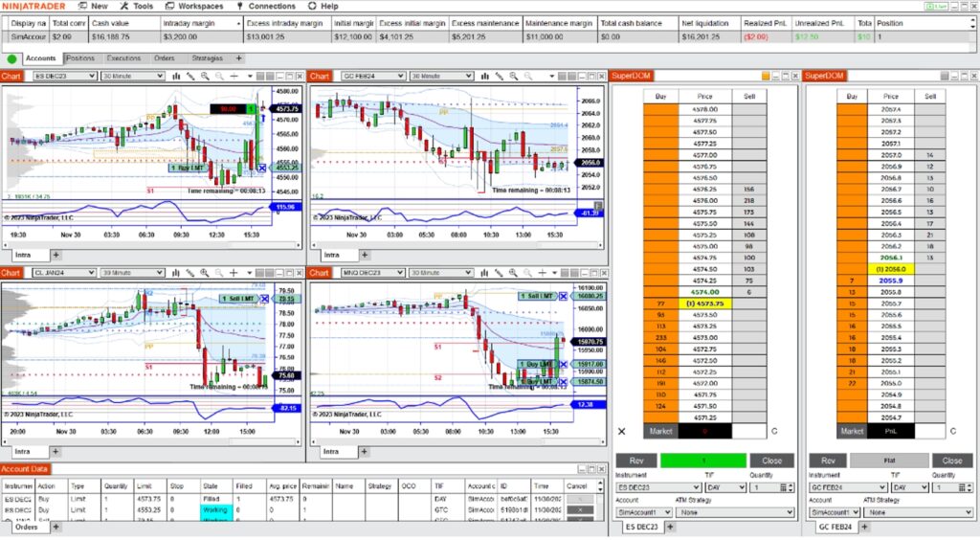Open the GC FEB24 chart instrument dropdown
This screenshot has width=980, height=540.
(x=373, y=77)
